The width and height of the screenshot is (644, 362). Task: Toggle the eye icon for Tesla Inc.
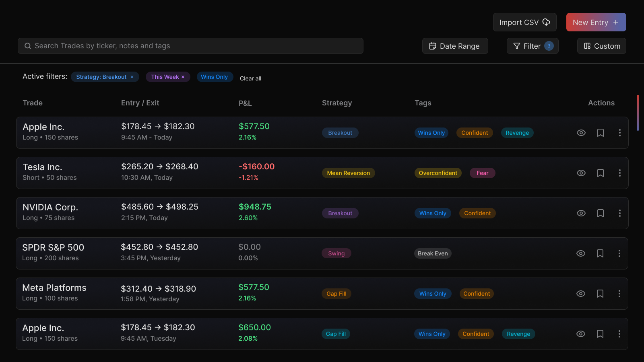tap(581, 173)
